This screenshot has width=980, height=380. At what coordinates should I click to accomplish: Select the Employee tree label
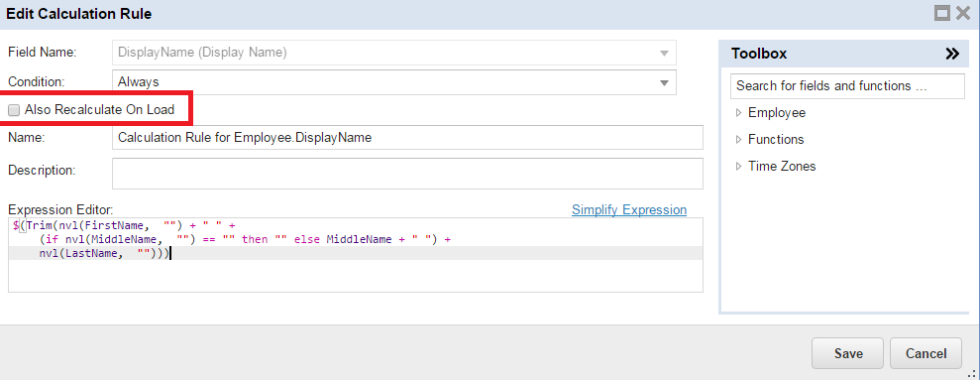[x=777, y=113]
